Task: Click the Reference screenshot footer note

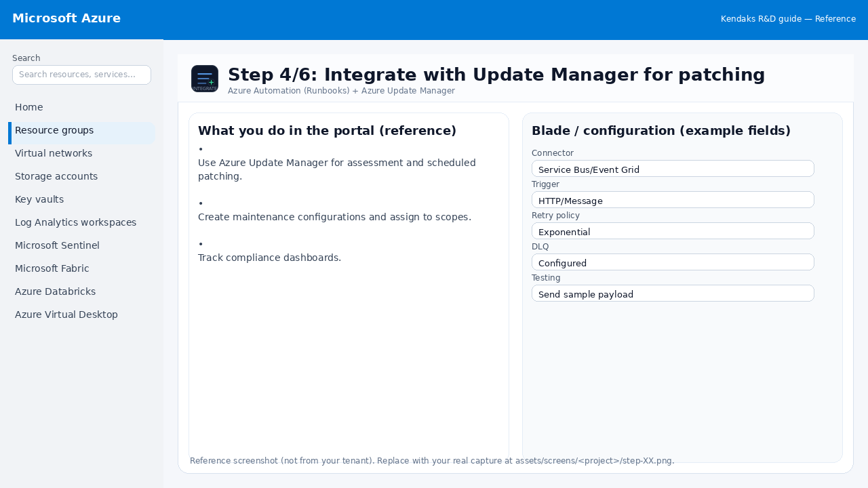Action: point(432,461)
